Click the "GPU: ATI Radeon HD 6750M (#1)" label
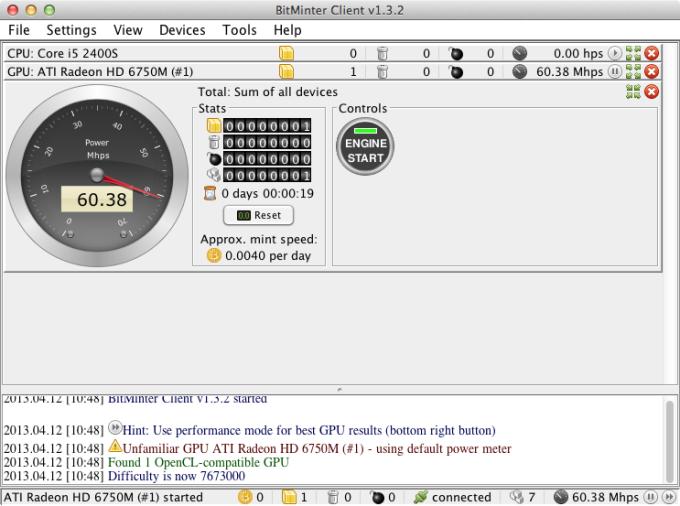The width and height of the screenshot is (680, 506). [x=100, y=72]
